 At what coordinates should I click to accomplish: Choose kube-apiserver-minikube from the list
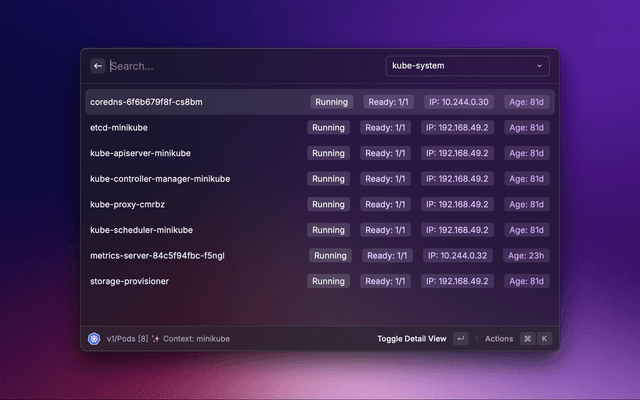(x=141, y=153)
